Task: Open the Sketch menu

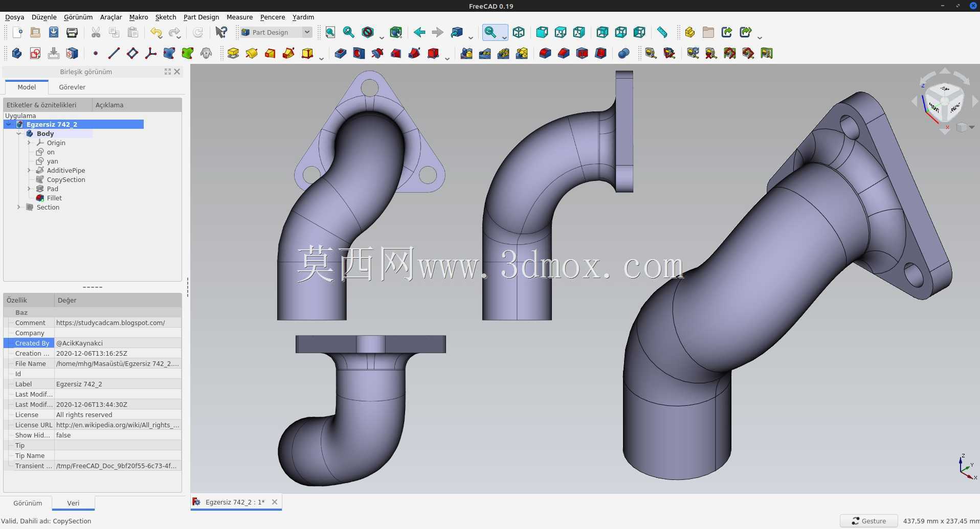Action: 166,17
